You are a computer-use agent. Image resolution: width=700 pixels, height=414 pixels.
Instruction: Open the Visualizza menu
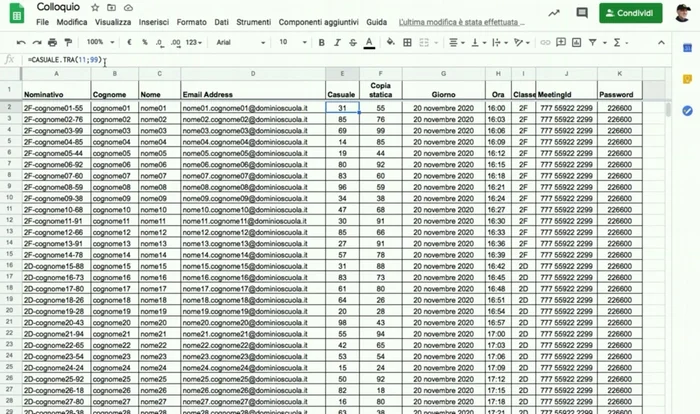(113, 22)
